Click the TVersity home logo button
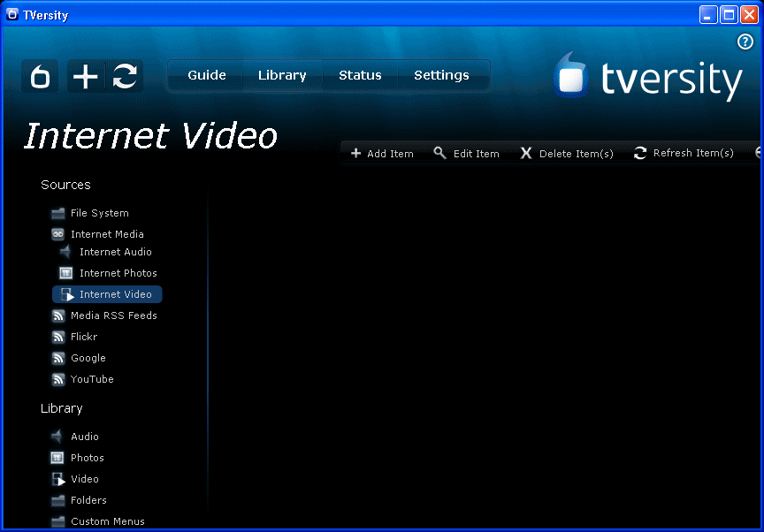764x532 pixels. 40,76
